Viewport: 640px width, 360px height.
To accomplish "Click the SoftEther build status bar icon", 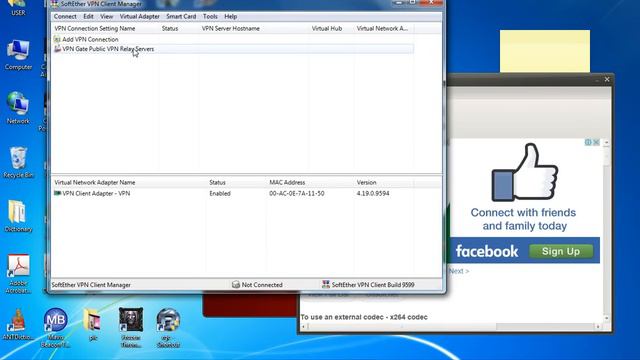I will tap(326, 284).
